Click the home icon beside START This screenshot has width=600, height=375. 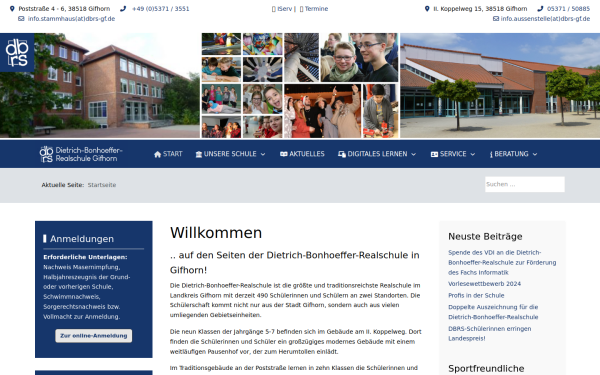pos(157,154)
